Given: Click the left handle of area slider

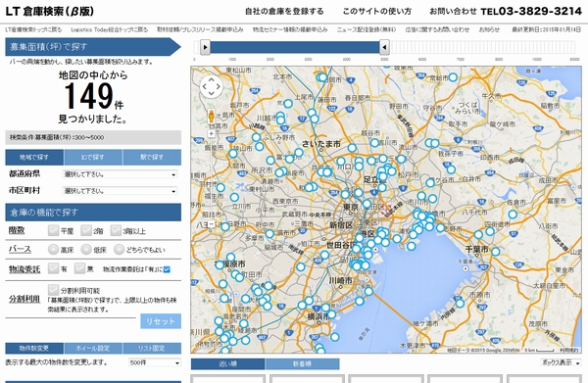Looking at the screenshot, I should (205, 48).
